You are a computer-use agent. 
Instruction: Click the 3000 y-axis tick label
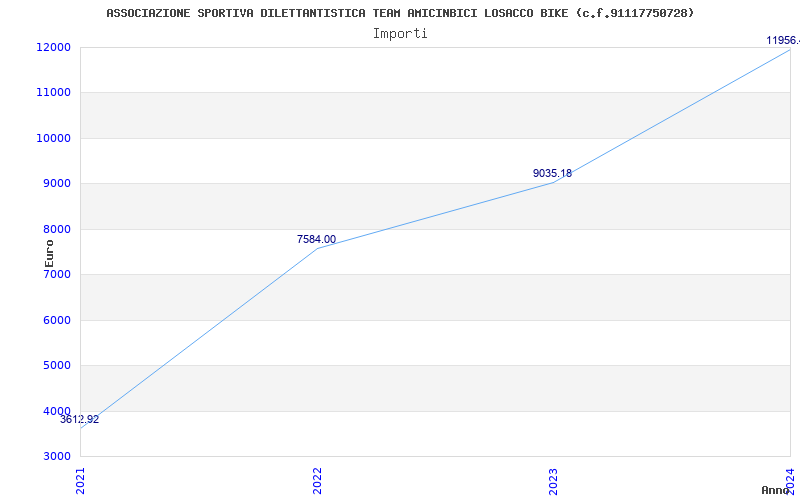pos(56,456)
